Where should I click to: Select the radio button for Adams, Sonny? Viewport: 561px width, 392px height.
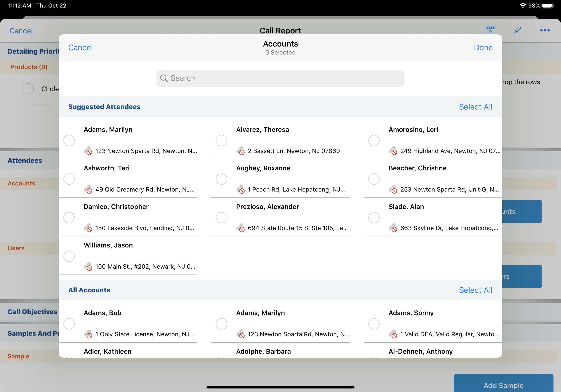(374, 324)
